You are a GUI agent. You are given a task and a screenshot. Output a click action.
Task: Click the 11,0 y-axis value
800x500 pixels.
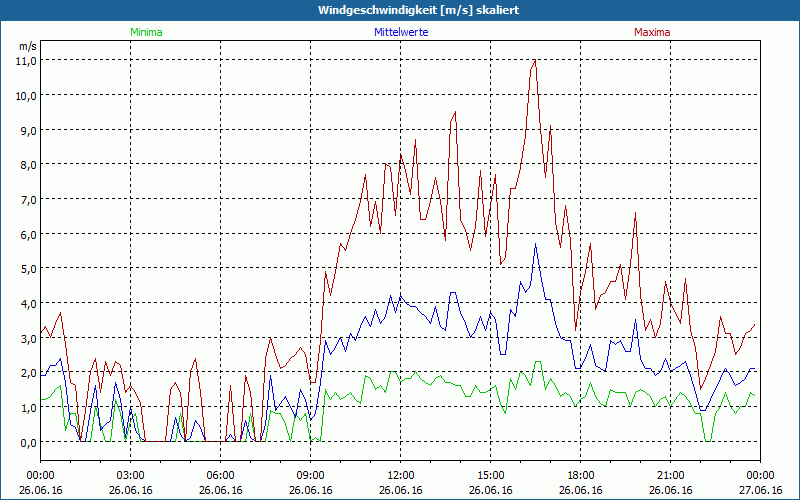[26, 61]
